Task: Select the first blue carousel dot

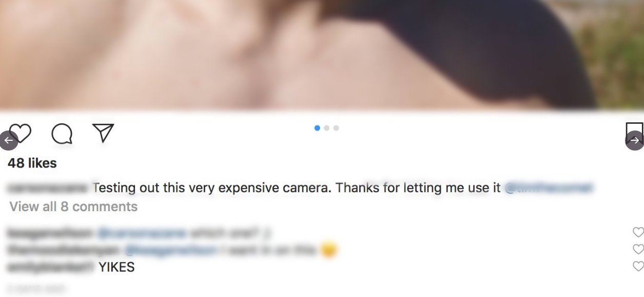Action: 317,128
